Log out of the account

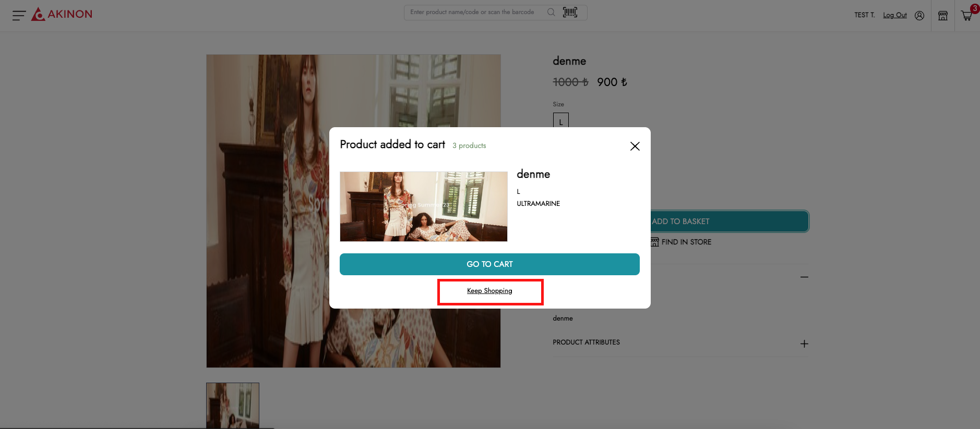pyautogui.click(x=894, y=15)
